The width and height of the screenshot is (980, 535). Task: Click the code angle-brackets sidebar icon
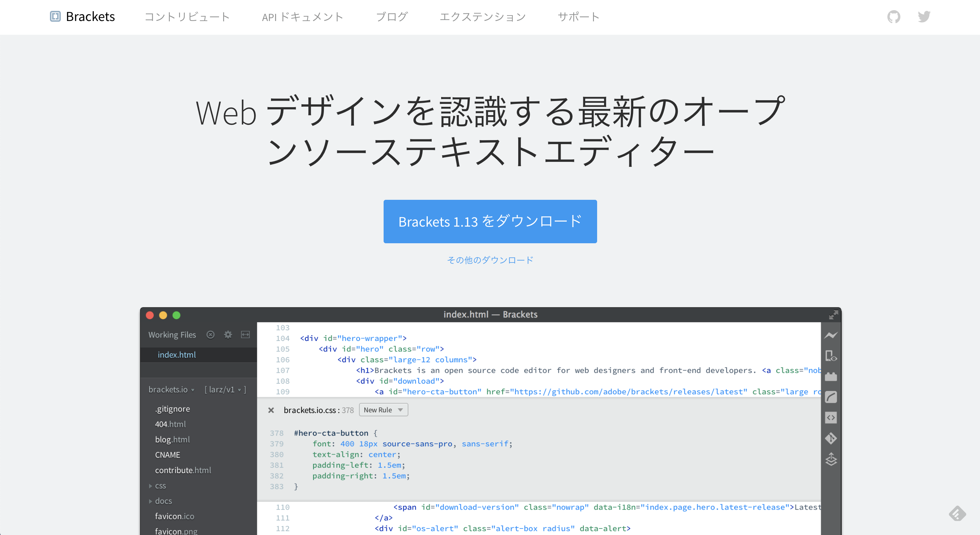831,417
